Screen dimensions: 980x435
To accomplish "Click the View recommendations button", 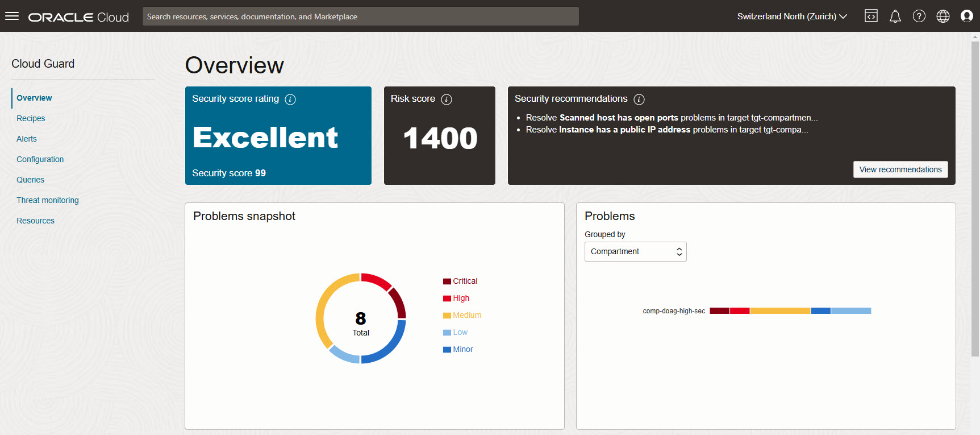I will pyautogui.click(x=900, y=169).
